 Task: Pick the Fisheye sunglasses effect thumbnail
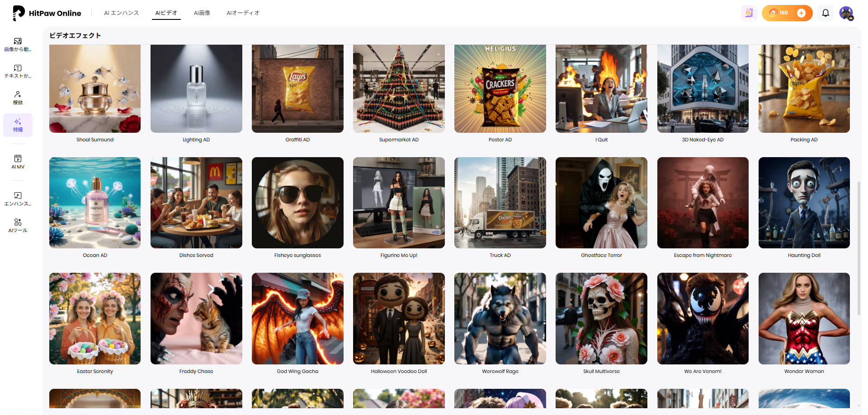297,203
